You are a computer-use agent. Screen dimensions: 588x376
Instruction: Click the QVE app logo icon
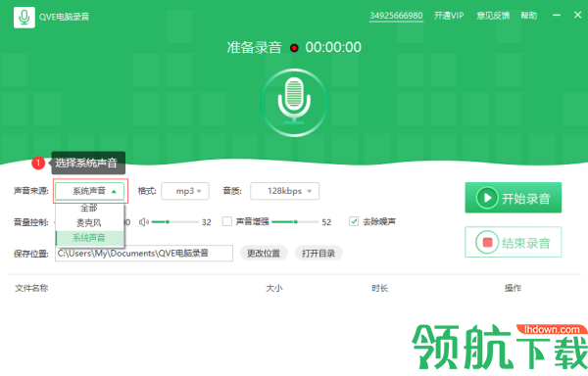(24, 18)
